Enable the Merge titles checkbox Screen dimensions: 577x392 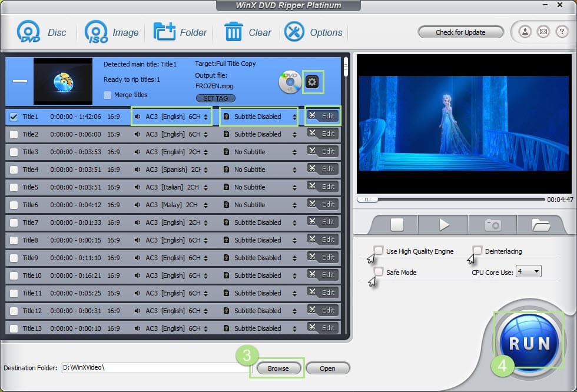108,95
